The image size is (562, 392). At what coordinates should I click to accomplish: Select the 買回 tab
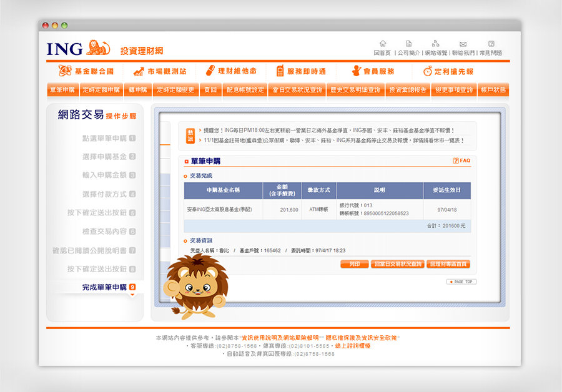coord(210,90)
